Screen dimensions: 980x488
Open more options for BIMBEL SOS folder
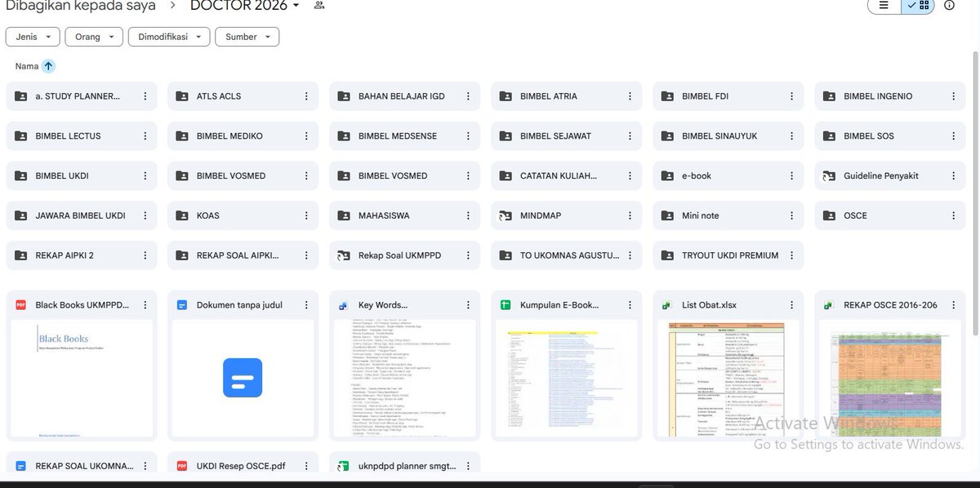(953, 136)
